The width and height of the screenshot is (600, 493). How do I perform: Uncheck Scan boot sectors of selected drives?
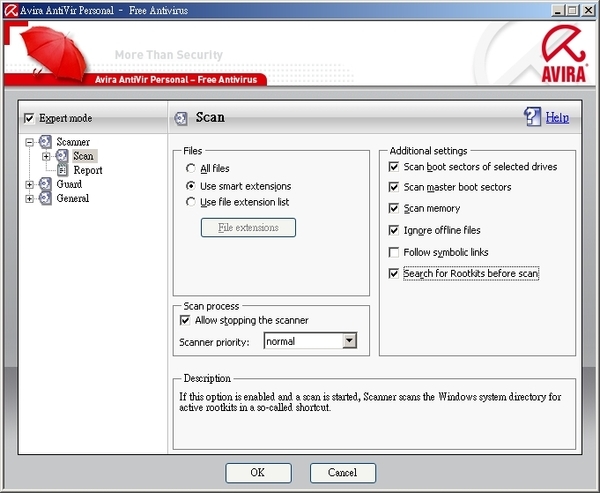[394, 167]
